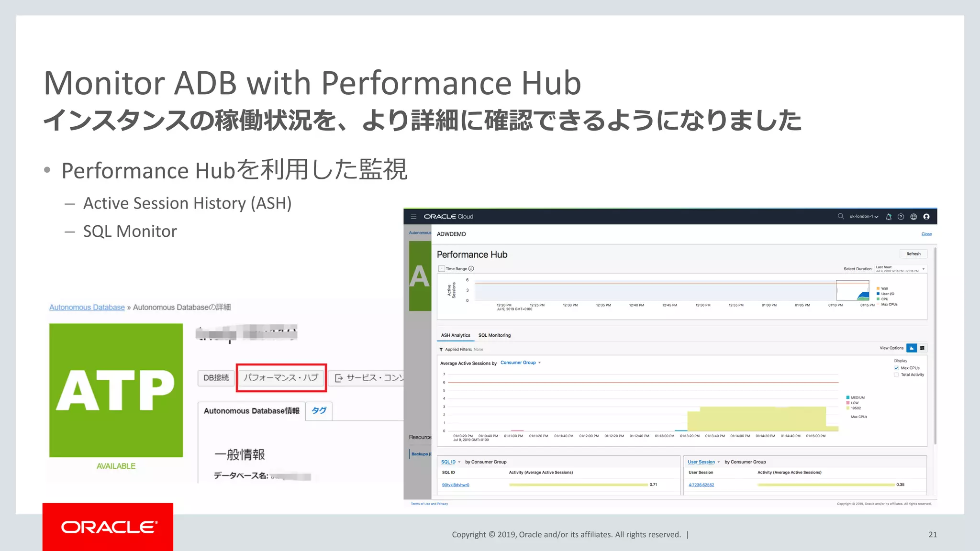The image size is (980, 551).
Task: Open the Select Duration Last hour dropdown
Action: [901, 269]
